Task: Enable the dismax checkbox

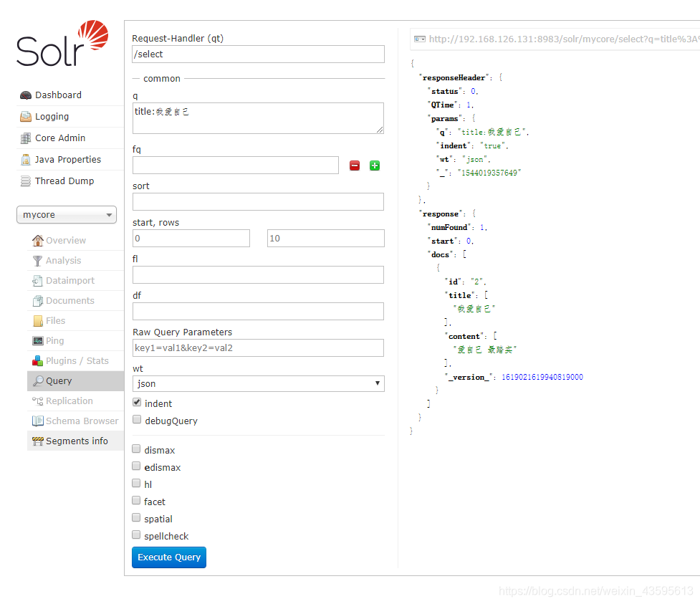Action: pyautogui.click(x=136, y=449)
